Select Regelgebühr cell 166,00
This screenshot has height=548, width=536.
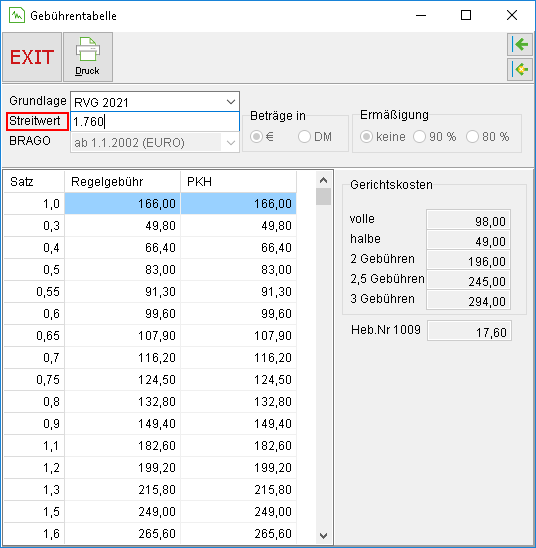pyautogui.click(x=123, y=203)
